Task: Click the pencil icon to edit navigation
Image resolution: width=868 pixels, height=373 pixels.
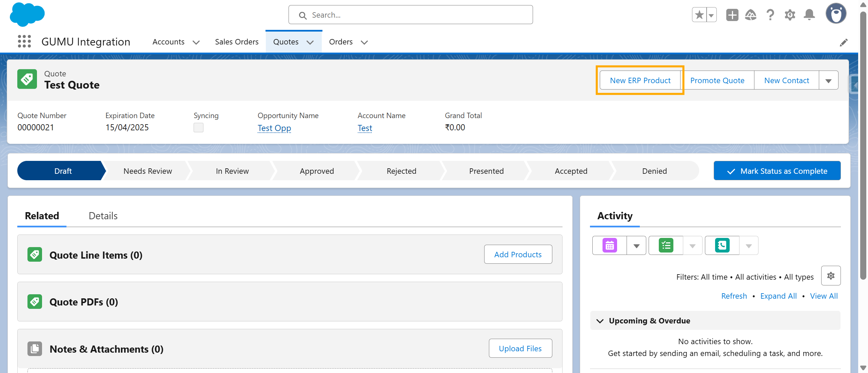Action: [x=844, y=42]
